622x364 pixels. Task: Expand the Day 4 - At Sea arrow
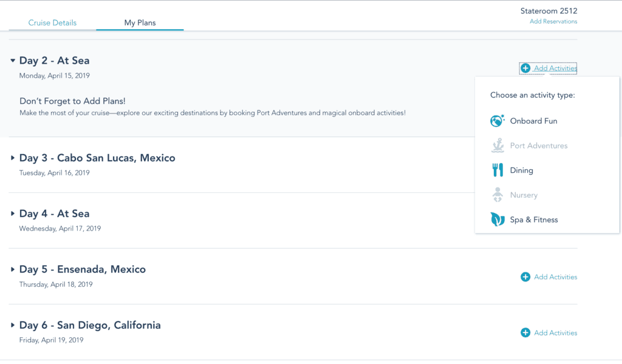[x=13, y=214]
